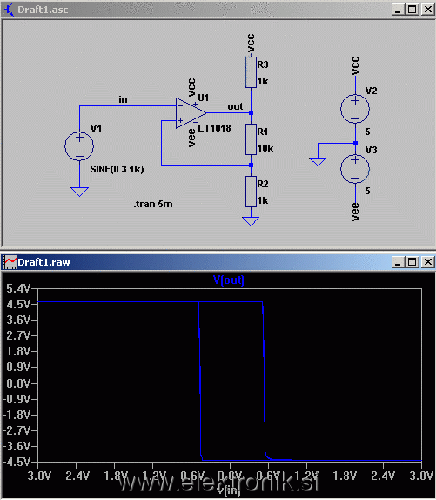
Task: Minimize the Draft1.raw waveform window
Action: 397,262
